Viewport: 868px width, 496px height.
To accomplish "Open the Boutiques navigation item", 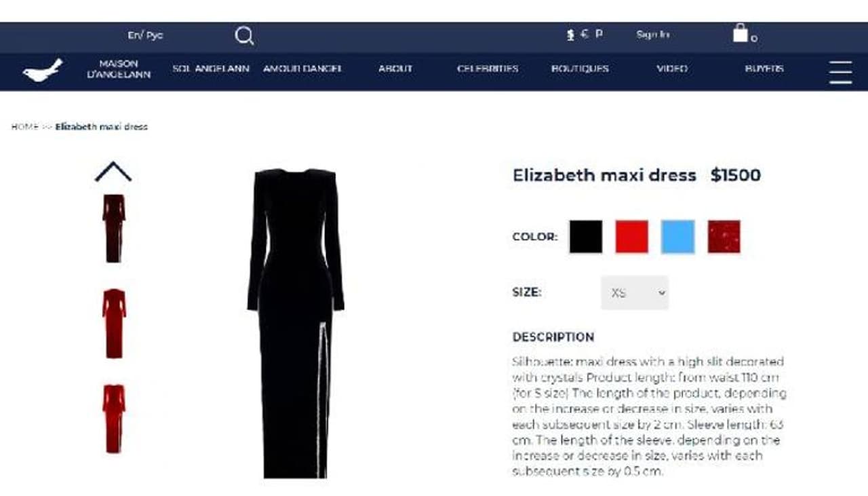I will (580, 69).
